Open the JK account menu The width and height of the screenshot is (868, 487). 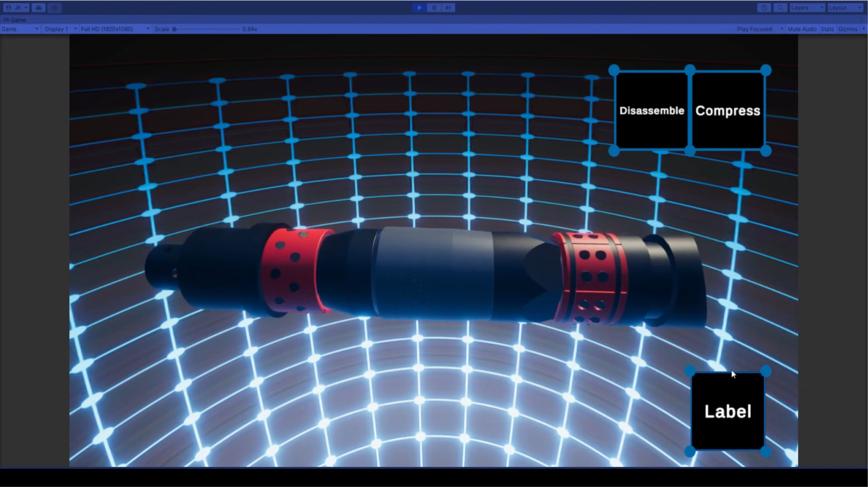pyautogui.click(x=16, y=7)
